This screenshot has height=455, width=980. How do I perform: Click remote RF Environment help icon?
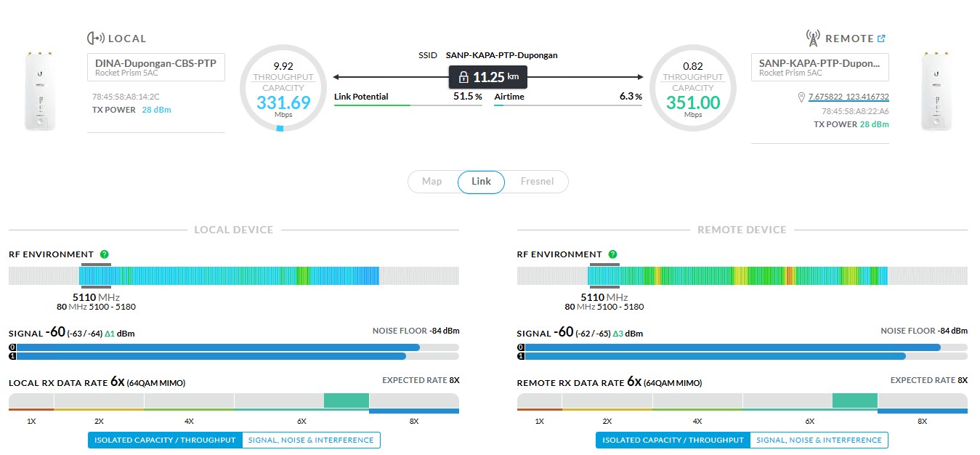[612, 254]
